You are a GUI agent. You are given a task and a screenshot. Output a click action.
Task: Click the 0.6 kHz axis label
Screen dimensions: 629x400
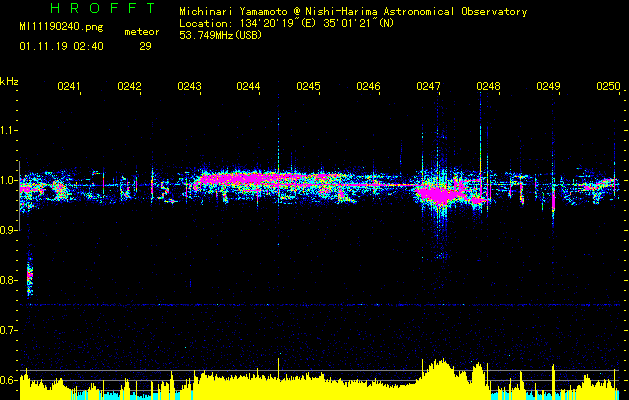point(8,380)
